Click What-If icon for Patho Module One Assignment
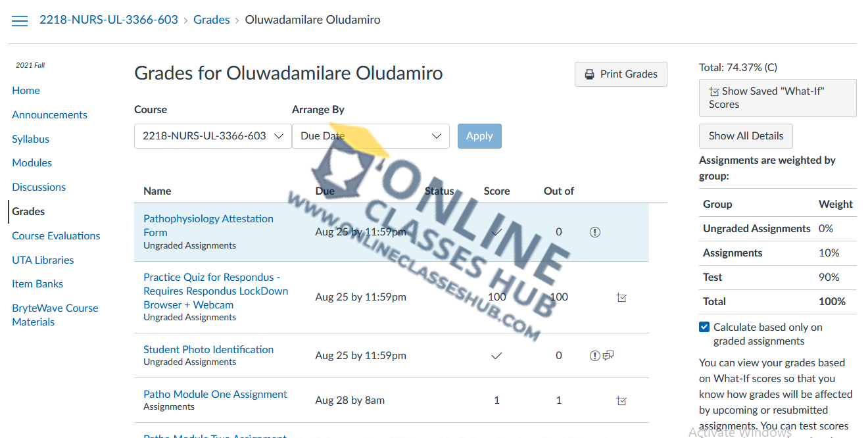The image size is (868, 438). pos(621,401)
